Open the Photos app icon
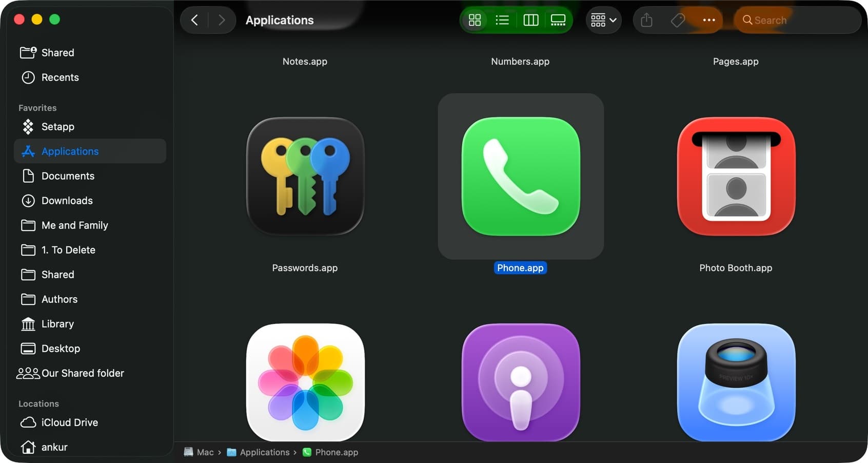 (x=305, y=382)
